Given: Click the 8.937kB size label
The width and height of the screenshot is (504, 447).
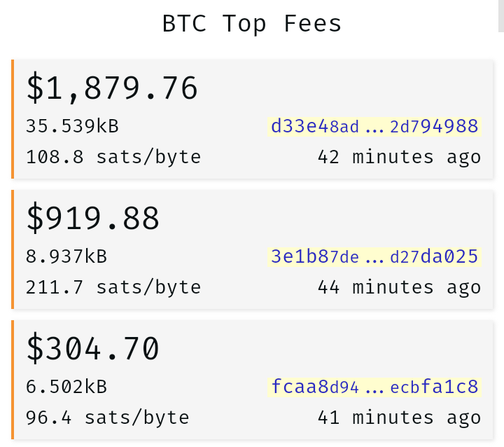Looking at the screenshot, I should [66, 256].
